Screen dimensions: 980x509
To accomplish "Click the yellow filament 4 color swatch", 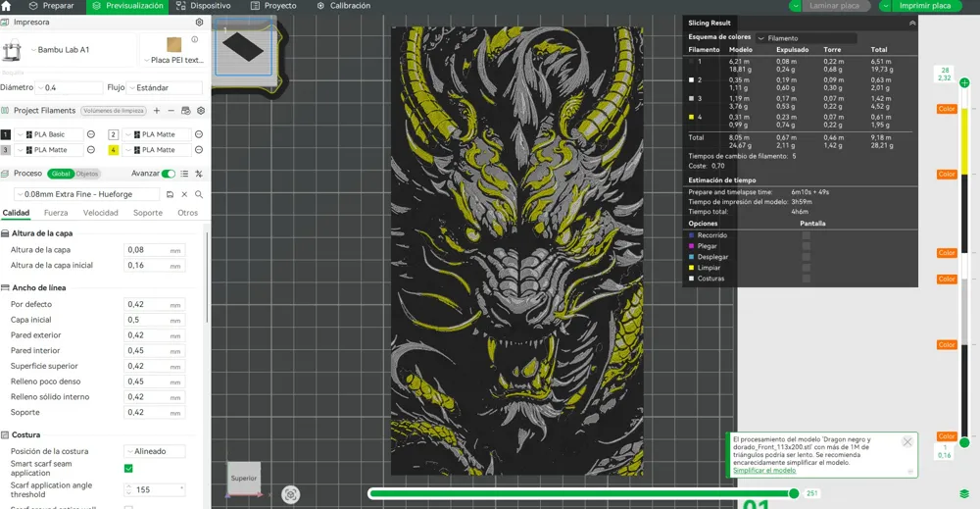I will click(x=113, y=150).
